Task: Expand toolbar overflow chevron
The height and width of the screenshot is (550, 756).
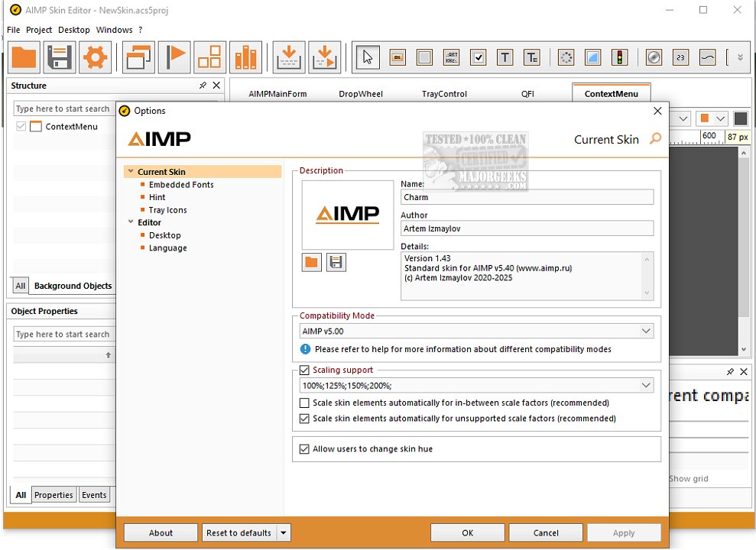Action: pos(740,57)
